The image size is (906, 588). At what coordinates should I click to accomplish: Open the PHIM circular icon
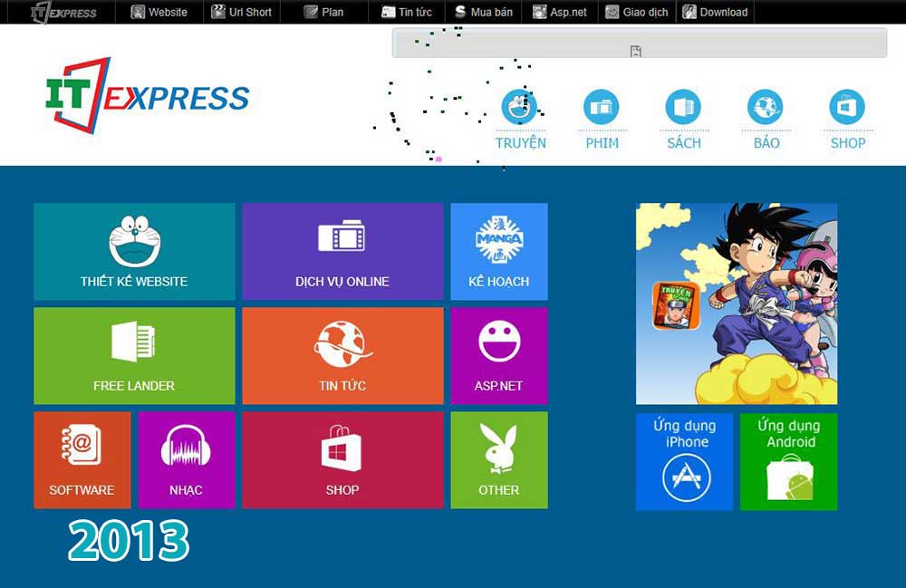601,107
